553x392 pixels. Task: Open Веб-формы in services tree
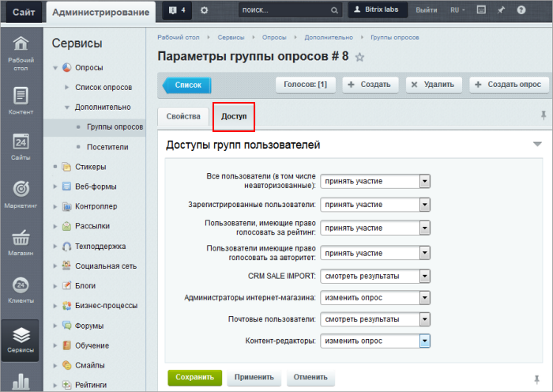click(96, 187)
